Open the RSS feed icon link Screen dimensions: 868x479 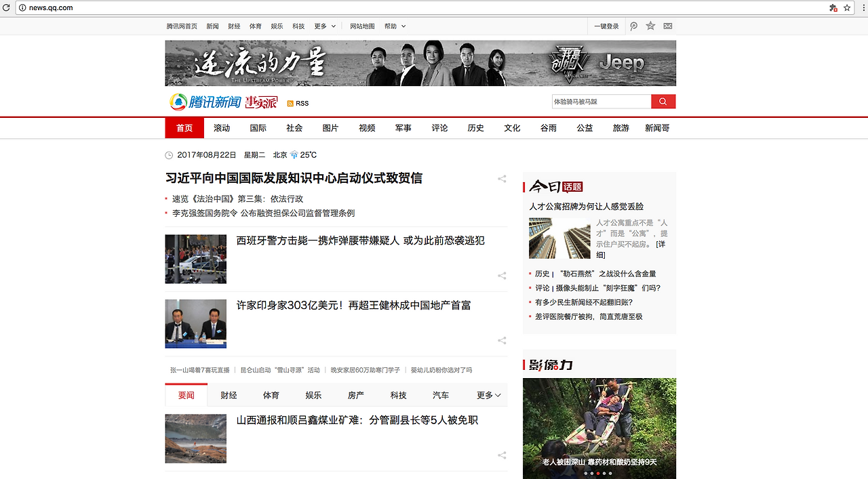coord(298,103)
